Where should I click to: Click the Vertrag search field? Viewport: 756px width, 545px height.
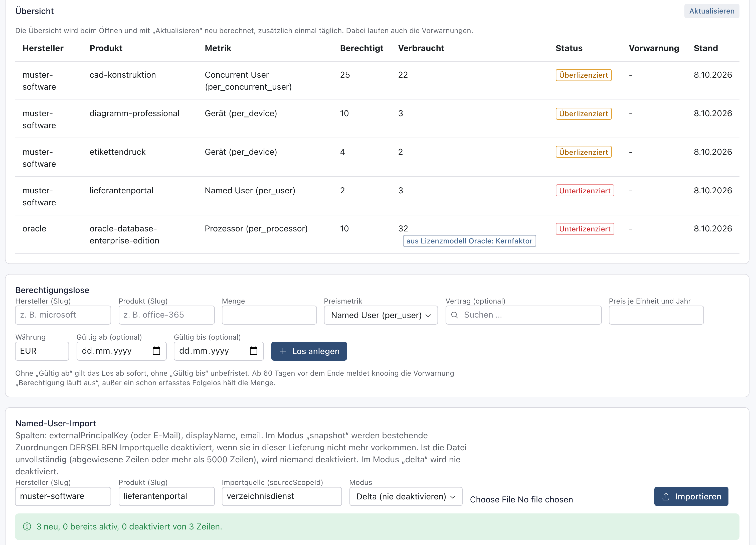523,315
